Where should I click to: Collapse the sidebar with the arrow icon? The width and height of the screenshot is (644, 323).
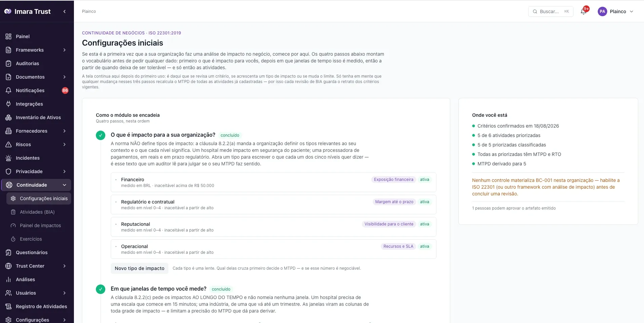point(64,11)
